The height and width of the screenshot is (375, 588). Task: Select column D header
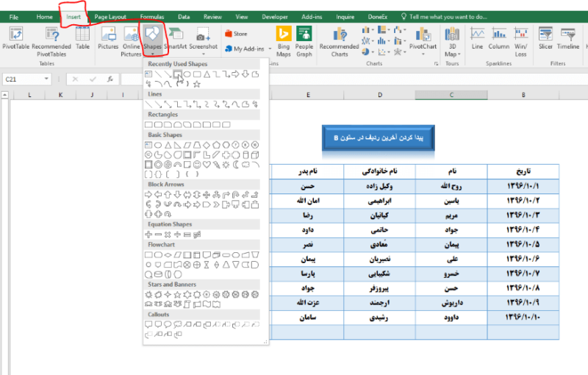tap(379, 95)
